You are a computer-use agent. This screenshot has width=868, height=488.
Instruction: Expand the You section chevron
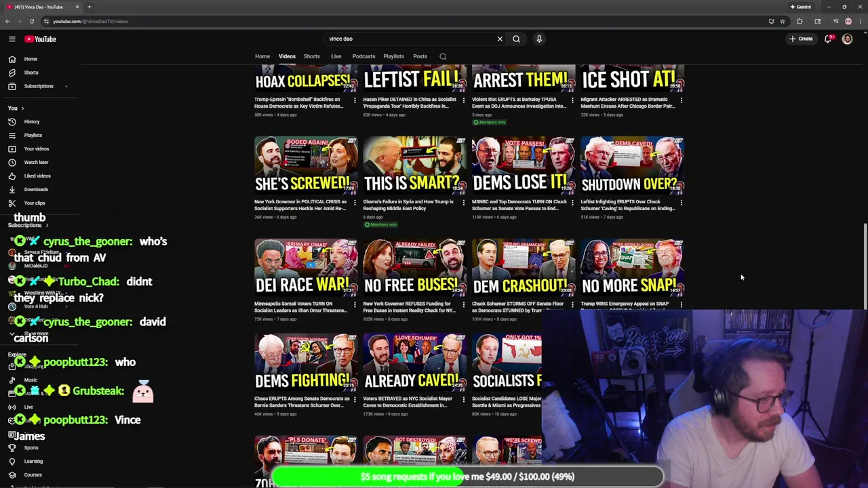point(22,108)
